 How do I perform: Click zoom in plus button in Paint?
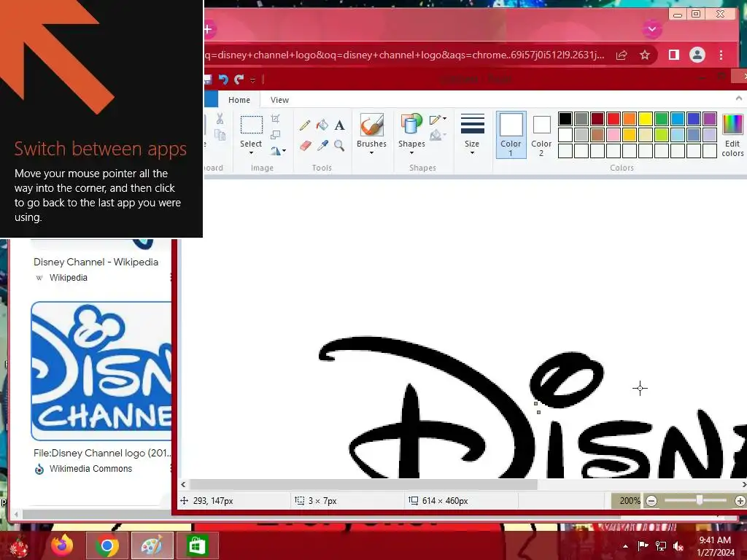(x=740, y=501)
